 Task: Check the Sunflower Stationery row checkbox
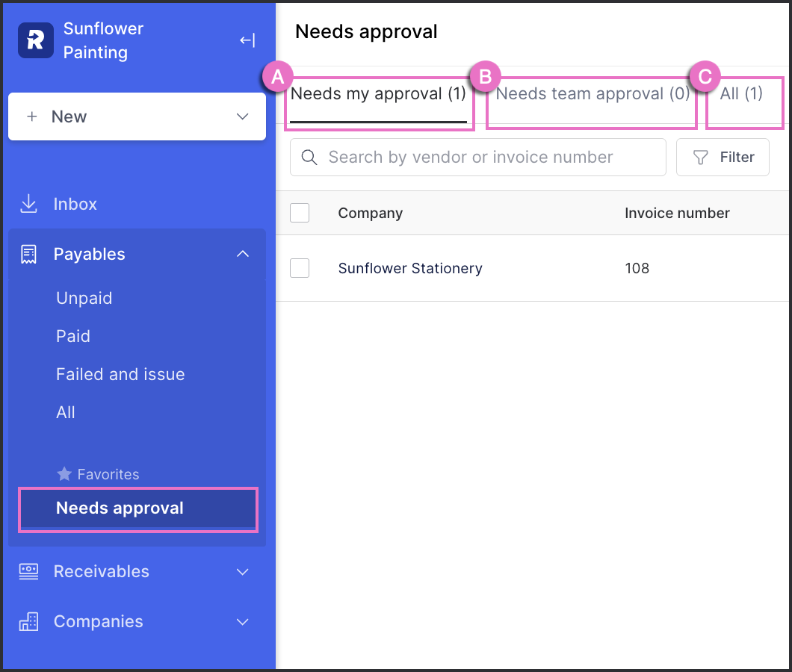(300, 268)
